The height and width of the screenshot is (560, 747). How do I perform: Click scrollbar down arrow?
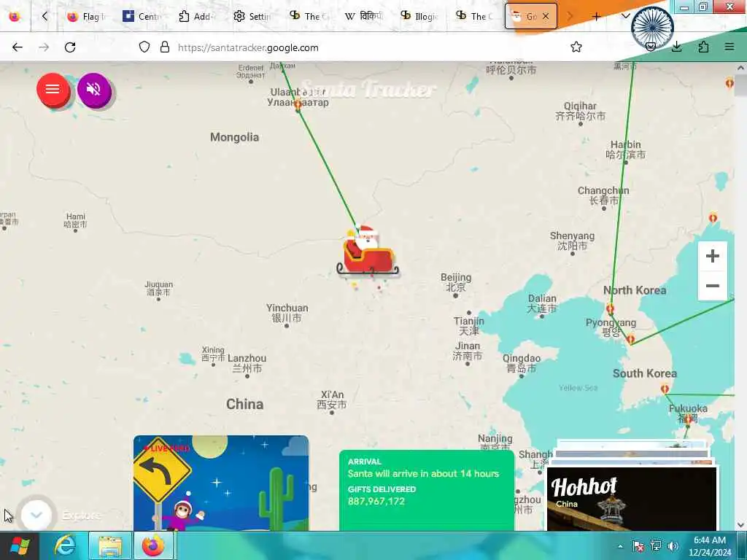pos(740,525)
